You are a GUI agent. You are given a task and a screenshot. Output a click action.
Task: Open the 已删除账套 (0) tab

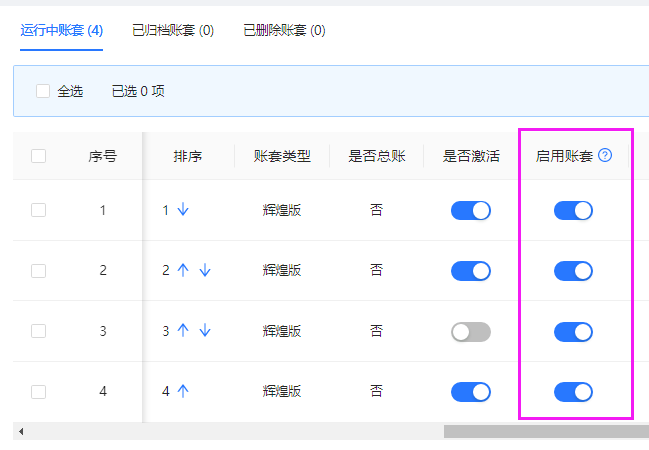click(x=284, y=30)
